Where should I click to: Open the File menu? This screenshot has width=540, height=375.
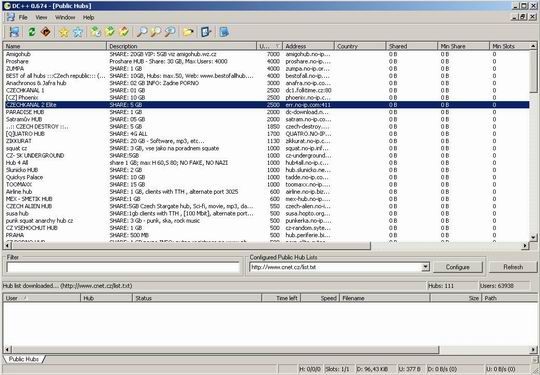pos(23,17)
